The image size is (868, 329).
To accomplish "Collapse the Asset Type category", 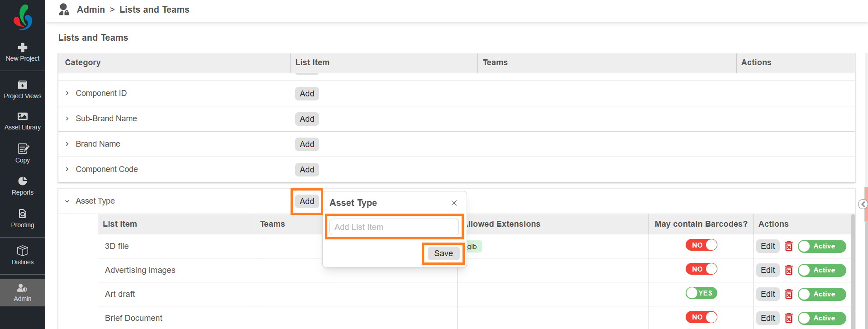I will pos(67,201).
